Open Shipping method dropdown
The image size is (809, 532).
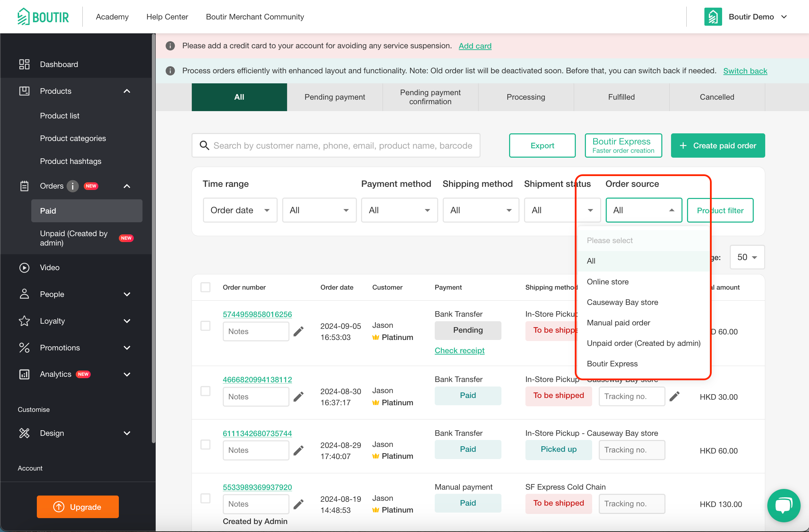click(x=481, y=210)
